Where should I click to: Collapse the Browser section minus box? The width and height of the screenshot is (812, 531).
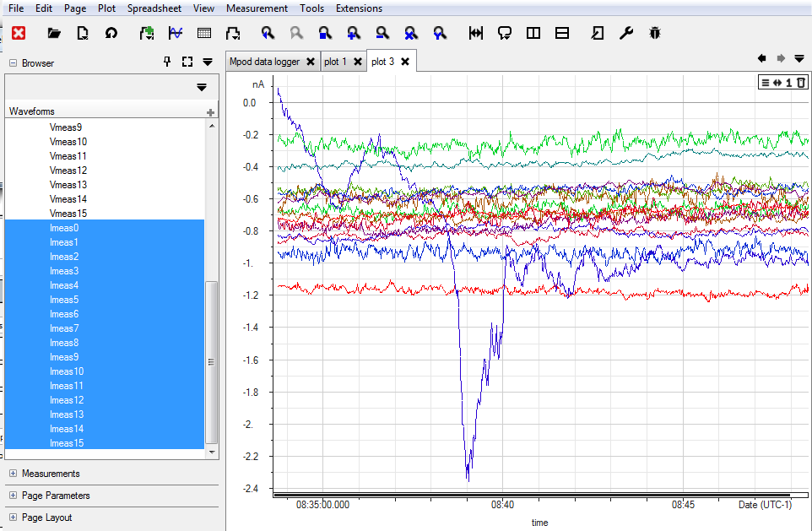[x=13, y=62]
